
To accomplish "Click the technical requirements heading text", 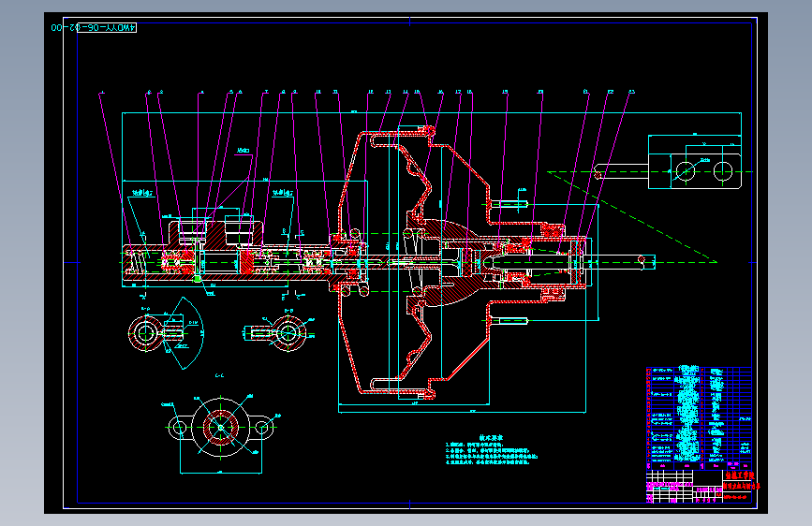I will pyautogui.click(x=491, y=438).
